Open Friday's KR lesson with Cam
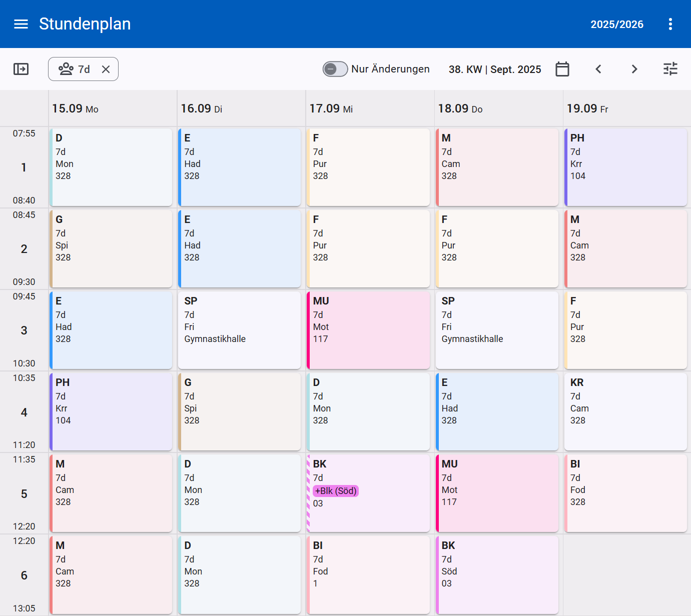 pyautogui.click(x=625, y=411)
